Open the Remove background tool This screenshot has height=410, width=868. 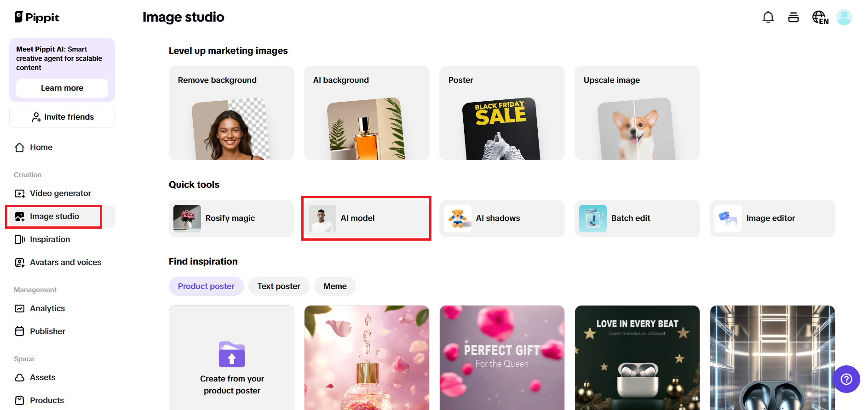click(x=231, y=113)
